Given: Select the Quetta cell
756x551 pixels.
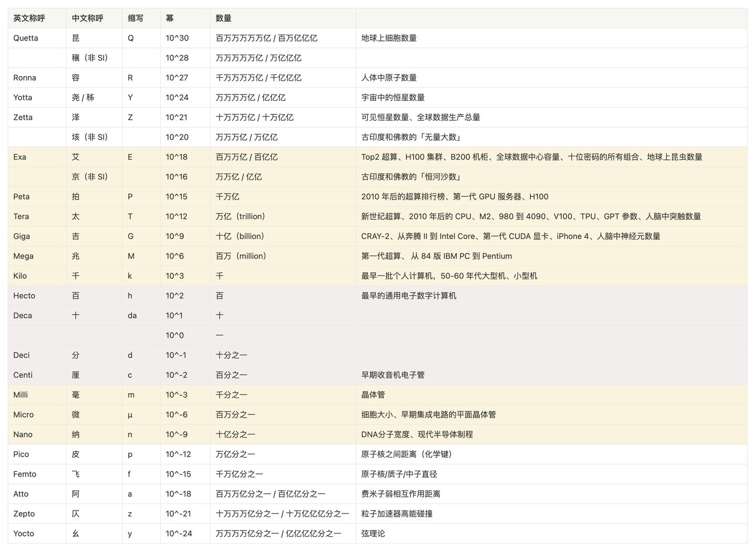Looking at the screenshot, I should click(37, 38).
